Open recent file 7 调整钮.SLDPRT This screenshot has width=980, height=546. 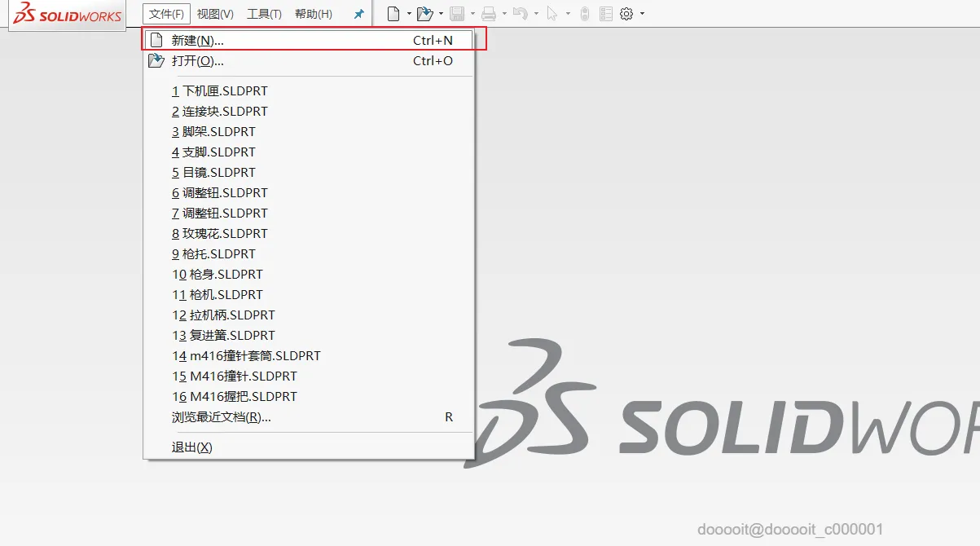tap(309, 213)
